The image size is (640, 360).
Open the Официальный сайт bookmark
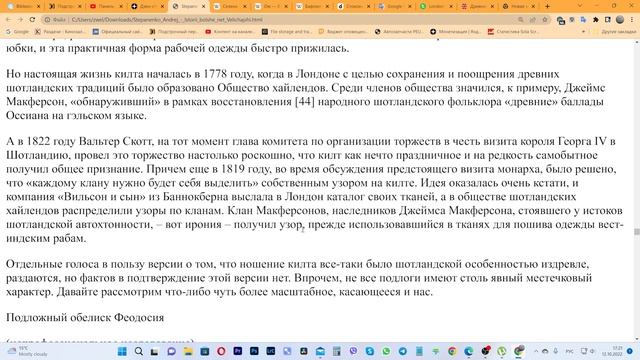(x=118, y=31)
